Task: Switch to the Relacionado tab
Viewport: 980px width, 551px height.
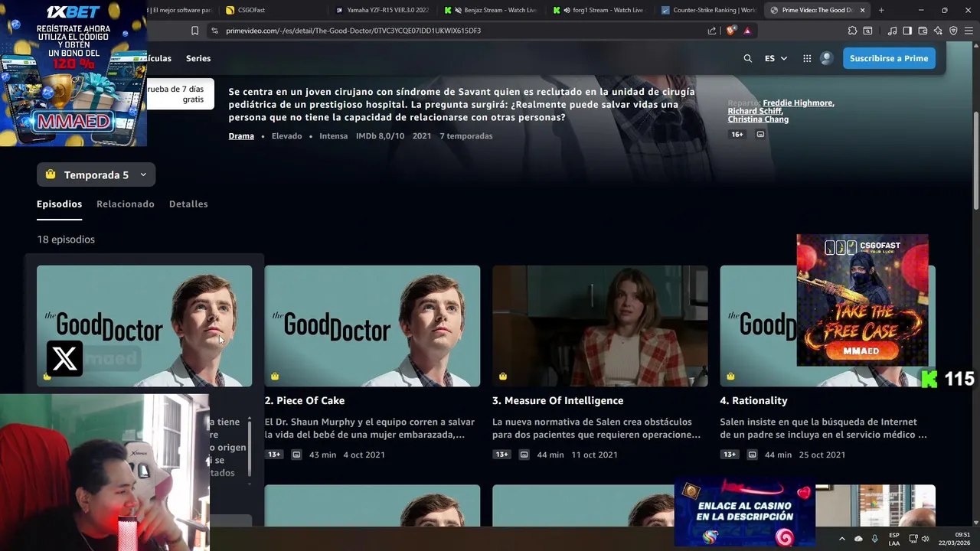Action: 126,204
